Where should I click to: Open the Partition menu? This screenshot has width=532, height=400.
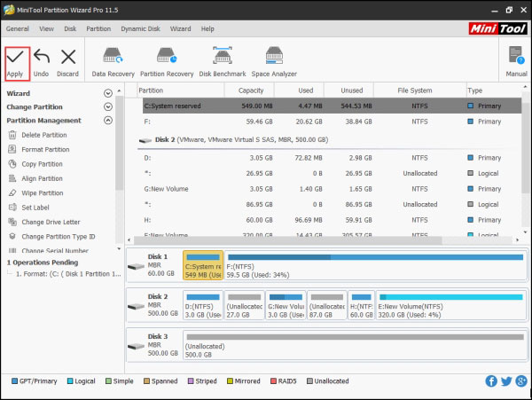click(98, 29)
